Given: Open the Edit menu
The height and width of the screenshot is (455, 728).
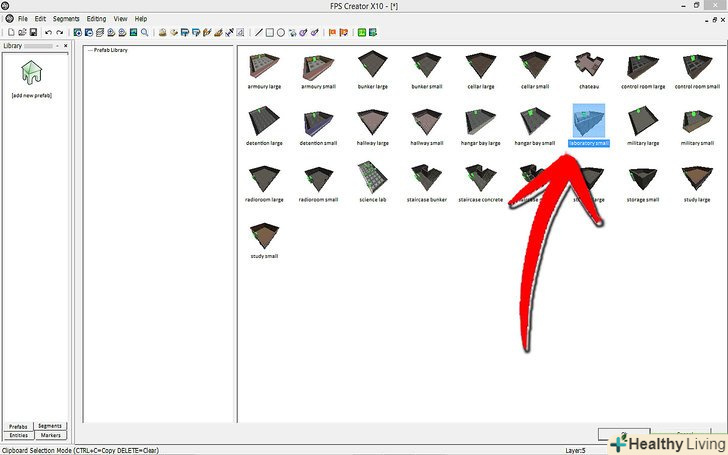Looking at the screenshot, I should [40, 19].
